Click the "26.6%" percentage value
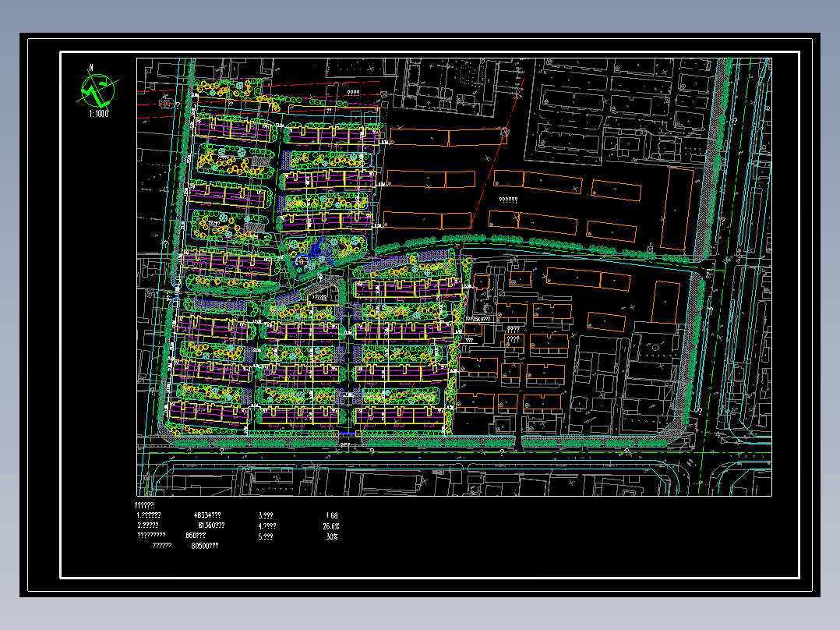Viewport: 840px width, 630px height. click(331, 526)
